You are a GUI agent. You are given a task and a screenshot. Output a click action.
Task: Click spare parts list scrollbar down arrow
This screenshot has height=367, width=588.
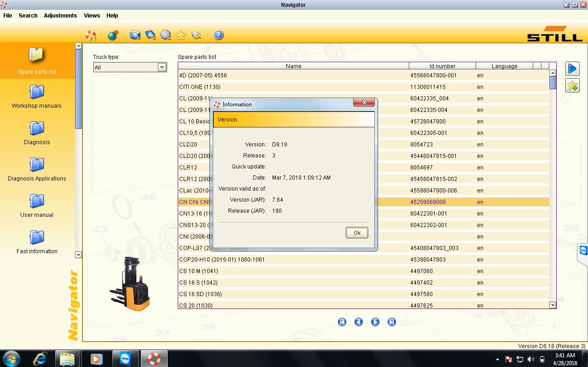pos(553,305)
